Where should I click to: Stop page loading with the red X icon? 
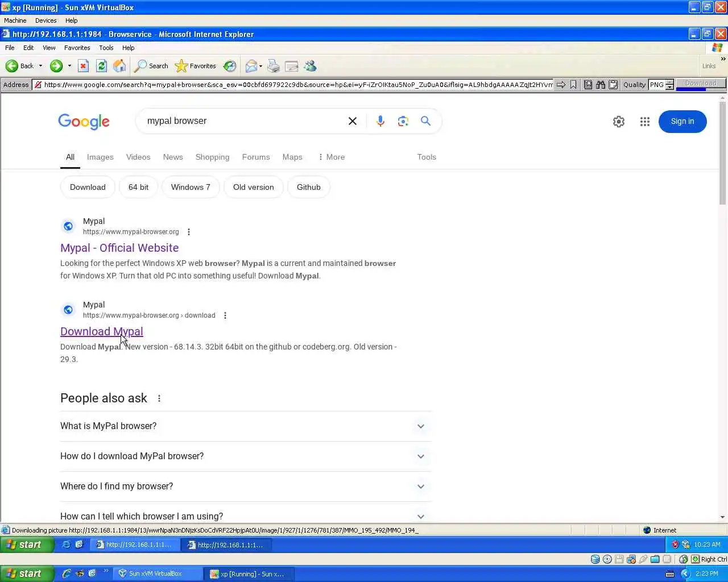(83, 66)
